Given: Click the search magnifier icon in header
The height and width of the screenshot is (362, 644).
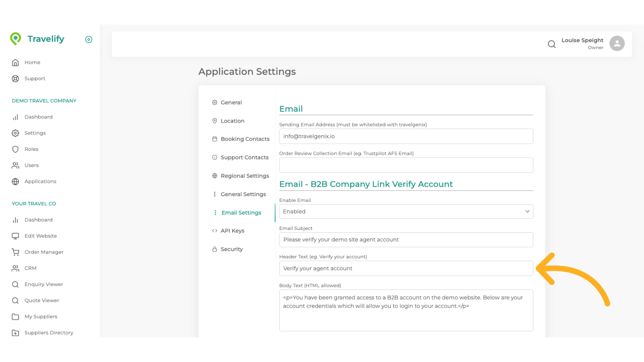Looking at the screenshot, I should pos(551,44).
